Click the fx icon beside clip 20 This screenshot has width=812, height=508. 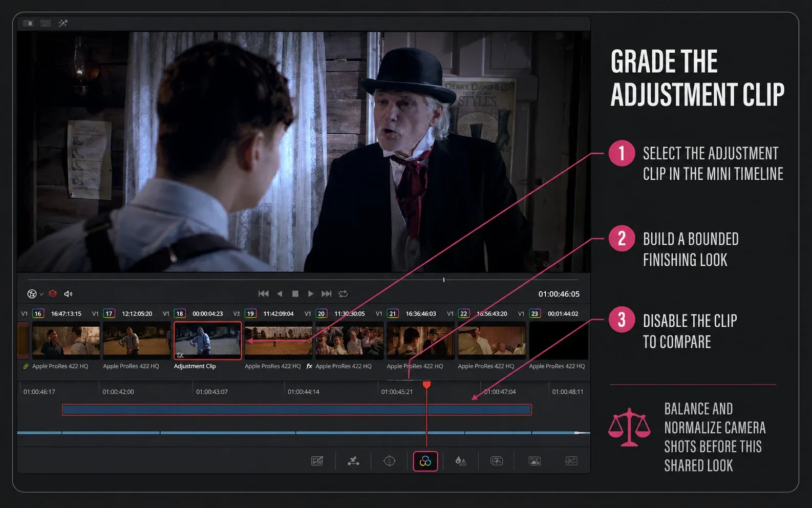pos(309,366)
